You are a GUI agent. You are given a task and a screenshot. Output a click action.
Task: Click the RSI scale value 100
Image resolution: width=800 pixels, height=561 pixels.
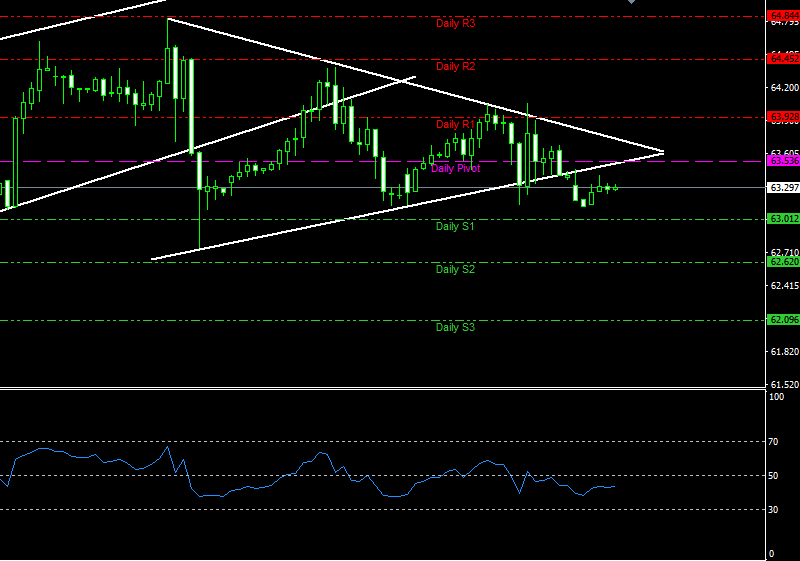pyautogui.click(x=776, y=397)
